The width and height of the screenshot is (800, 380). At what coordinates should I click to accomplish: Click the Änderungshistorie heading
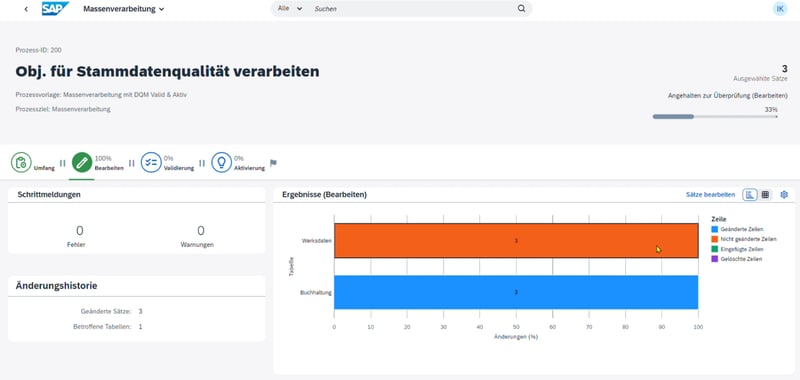(x=56, y=286)
